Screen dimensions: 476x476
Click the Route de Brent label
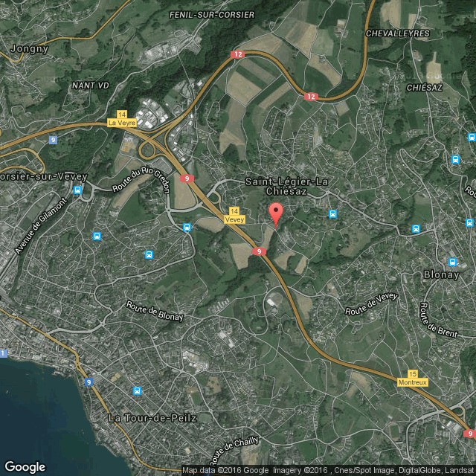coord(439,321)
